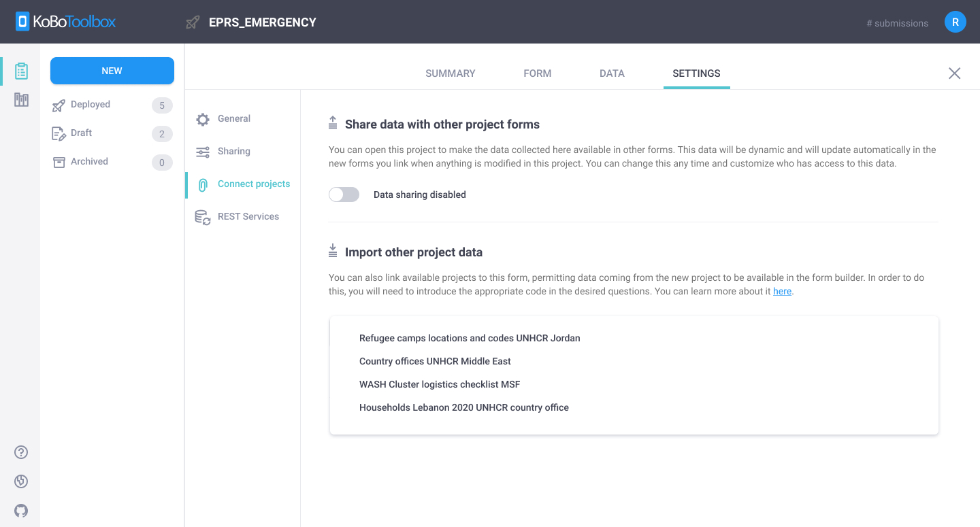The image size is (980, 527).
Task: Select the Sharing sliders icon
Action: tap(202, 151)
